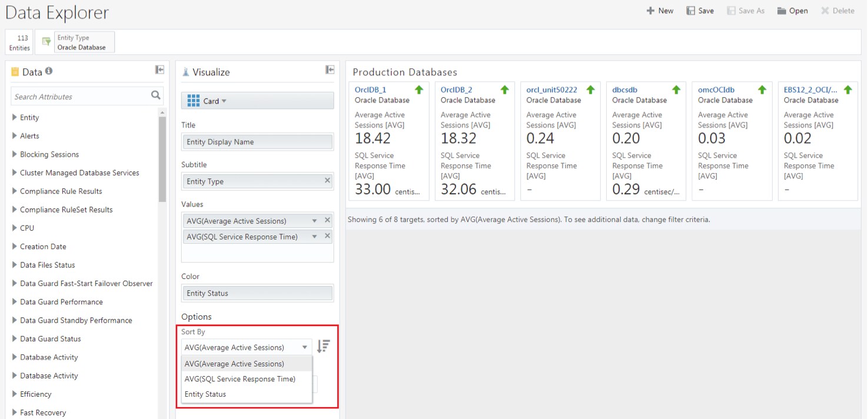The width and height of the screenshot is (868, 419).
Task: Click the Open folder icon
Action: coord(781,11)
